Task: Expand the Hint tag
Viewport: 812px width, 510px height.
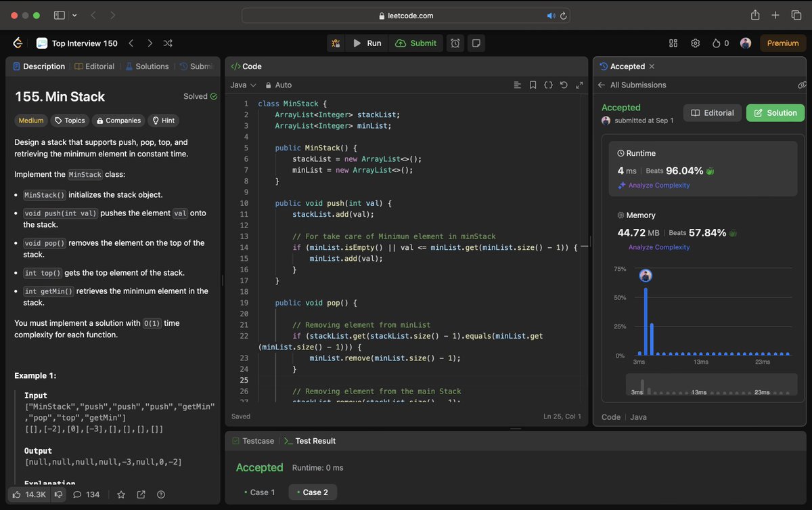Action: [x=164, y=121]
